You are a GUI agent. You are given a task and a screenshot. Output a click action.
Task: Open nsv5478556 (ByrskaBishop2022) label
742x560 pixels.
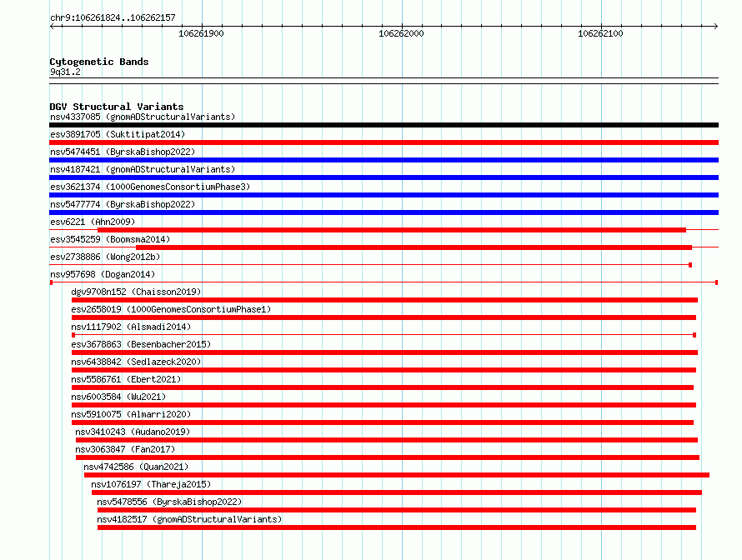pyautogui.click(x=169, y=502)
